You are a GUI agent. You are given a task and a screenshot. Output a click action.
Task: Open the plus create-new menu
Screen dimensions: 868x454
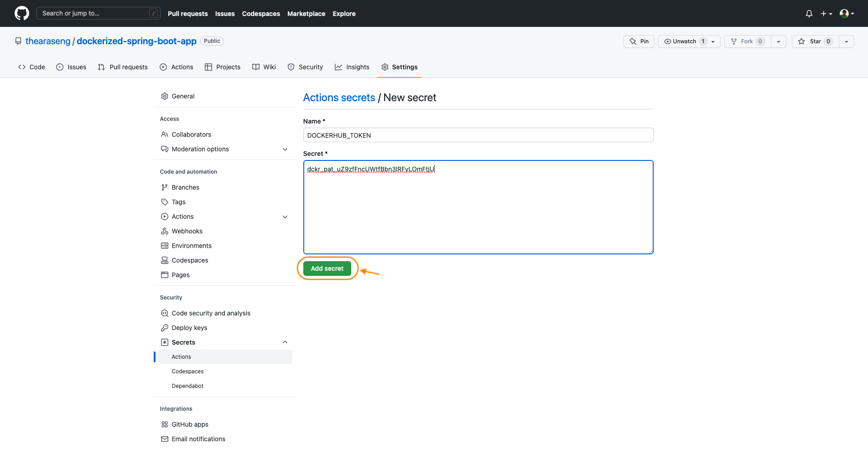pyautogui.click(x=826, y=14)
